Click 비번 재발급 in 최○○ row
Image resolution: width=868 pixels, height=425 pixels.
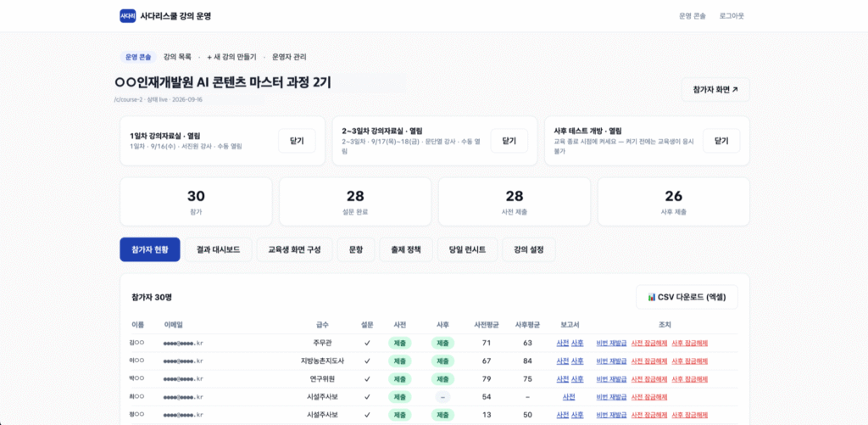611,397
